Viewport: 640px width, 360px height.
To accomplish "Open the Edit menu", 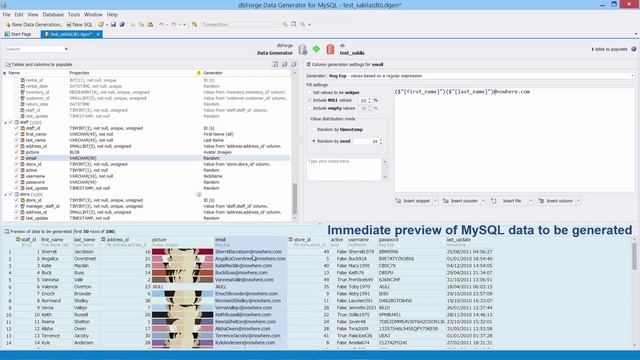I will [19, 14].
